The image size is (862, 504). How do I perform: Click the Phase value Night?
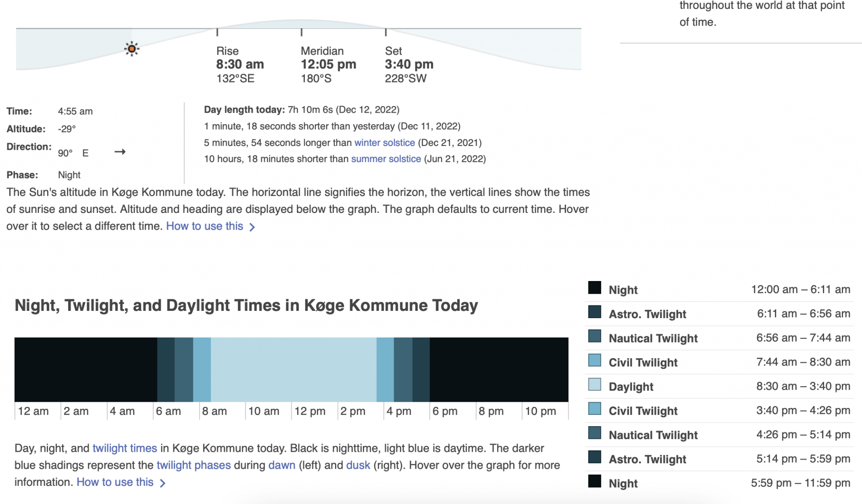(x=69, y=175)
